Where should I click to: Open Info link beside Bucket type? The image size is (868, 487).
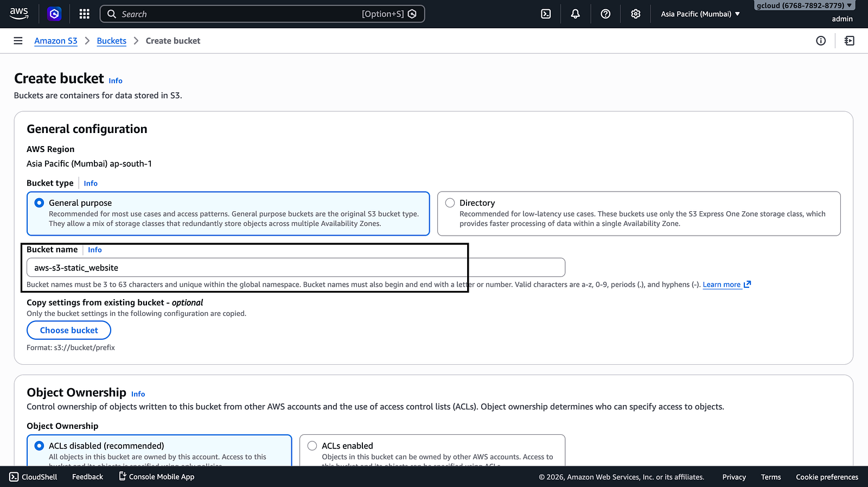point(91,184)
